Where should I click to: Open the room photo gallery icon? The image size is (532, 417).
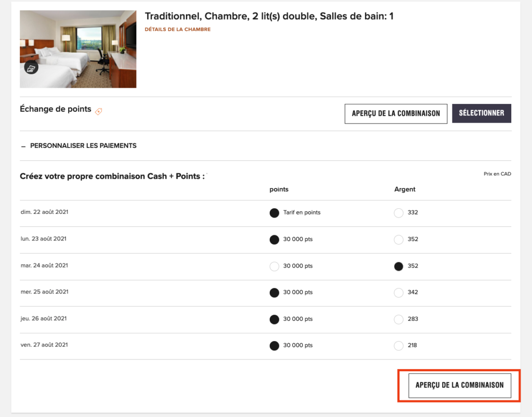pyautogui.click(x=31, y=68)
